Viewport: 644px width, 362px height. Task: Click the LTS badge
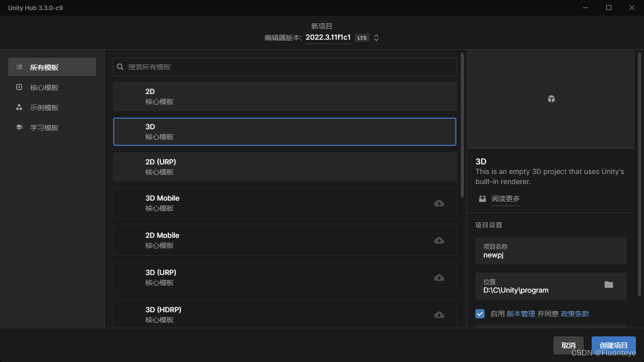tap(362, 38)
